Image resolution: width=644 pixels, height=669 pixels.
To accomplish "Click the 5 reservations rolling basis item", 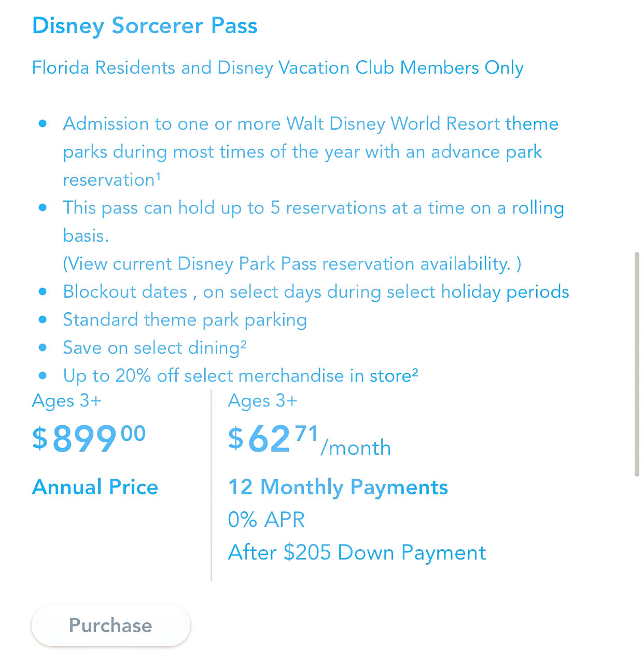I will [x=313, y=208].
